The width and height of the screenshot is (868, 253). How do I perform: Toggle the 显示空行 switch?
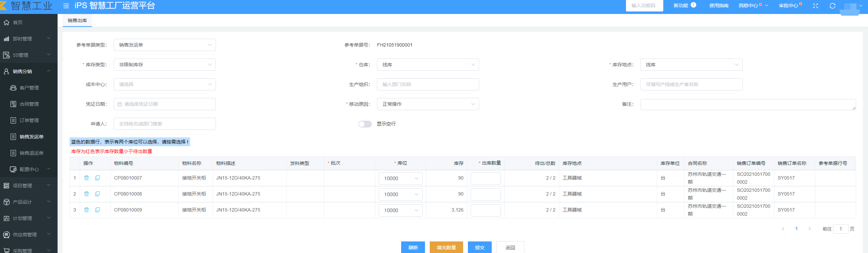pyautogui.click(x=365, y=124)
